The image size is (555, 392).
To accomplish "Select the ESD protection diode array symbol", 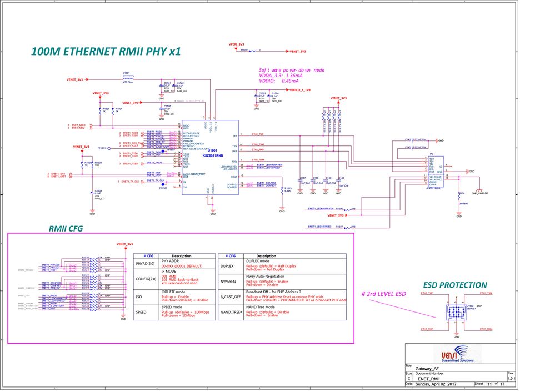I will (x=456, y=312).
